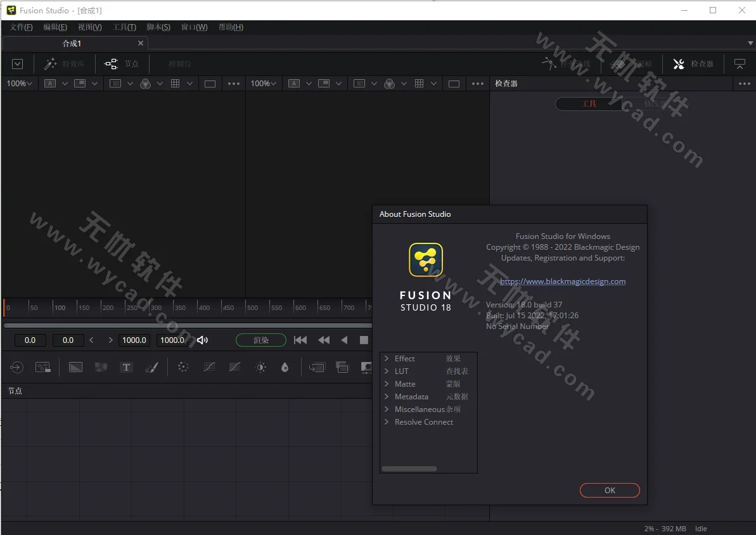Click the particle emitter tool icon
Screen dimensions: 756x535
183,367
